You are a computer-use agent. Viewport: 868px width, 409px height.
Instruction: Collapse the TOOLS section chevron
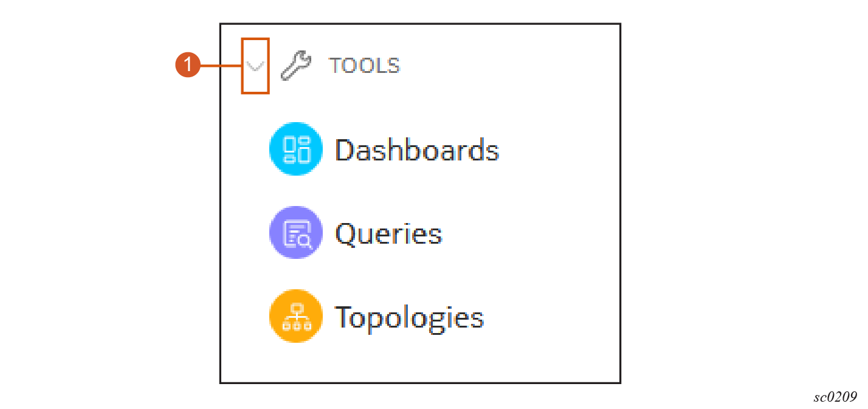click(x=255, y=66)
